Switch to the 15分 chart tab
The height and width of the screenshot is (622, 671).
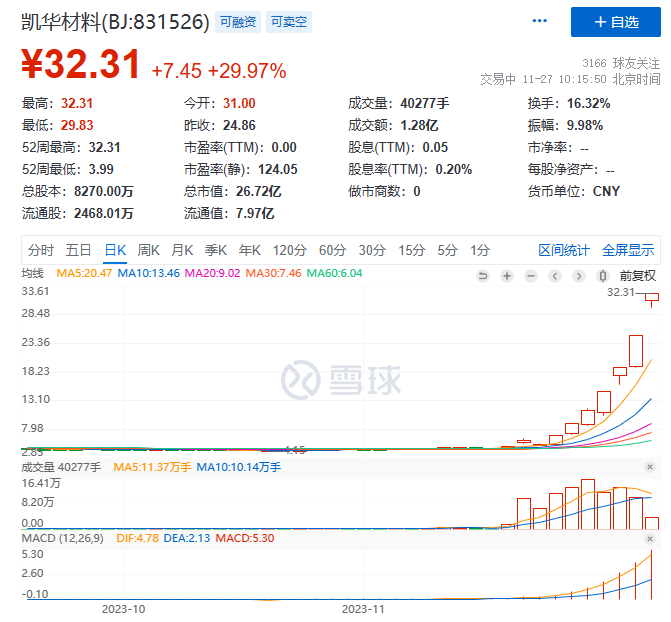click(x=412, y=250)
